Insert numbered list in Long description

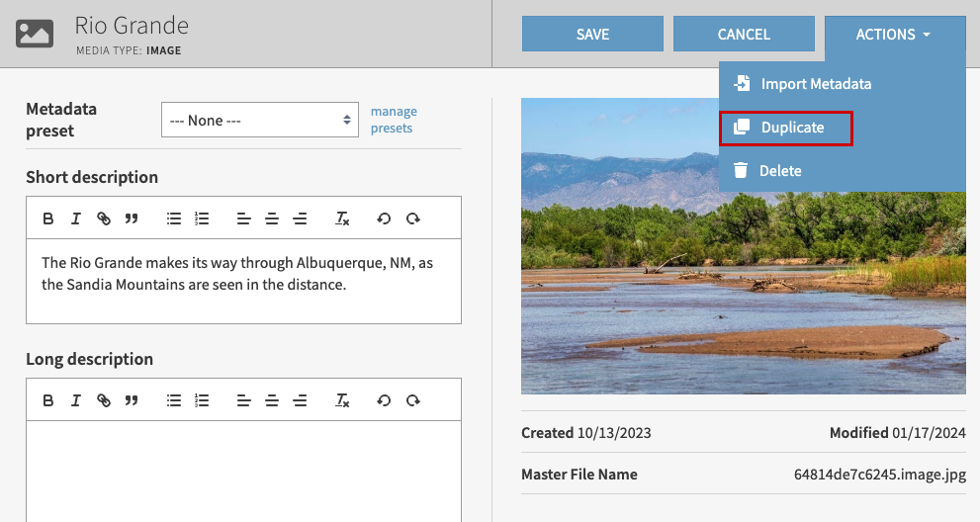click(202, 400)
